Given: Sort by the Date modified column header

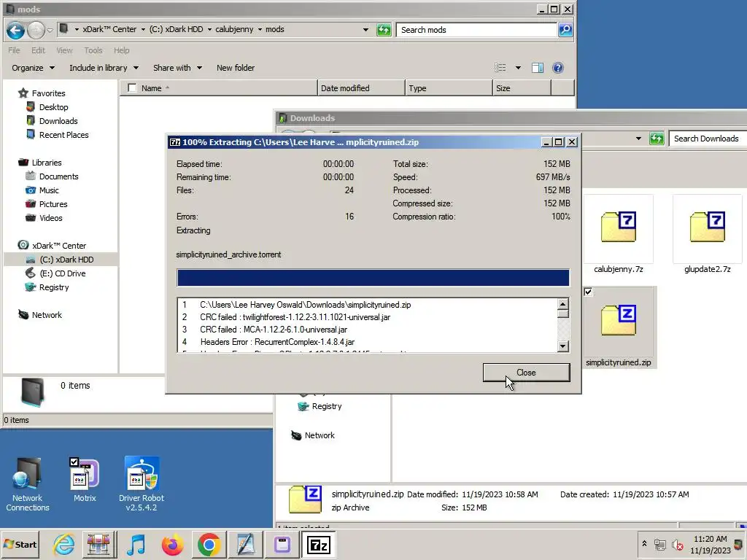Looking at the screenshot, I should pyautogui.click(x=360, y=88).
